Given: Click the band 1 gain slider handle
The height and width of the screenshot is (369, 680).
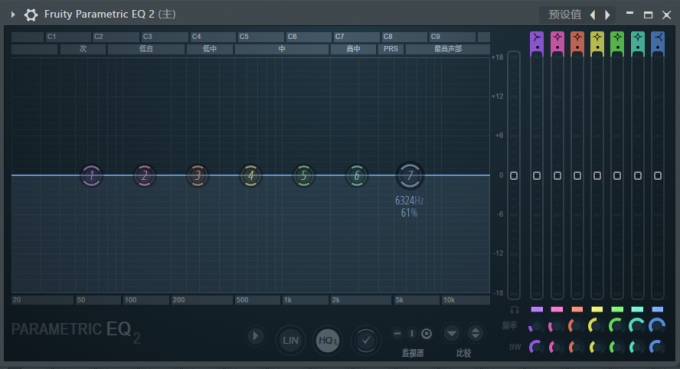Looking at the screenshot, I should 536,176.
